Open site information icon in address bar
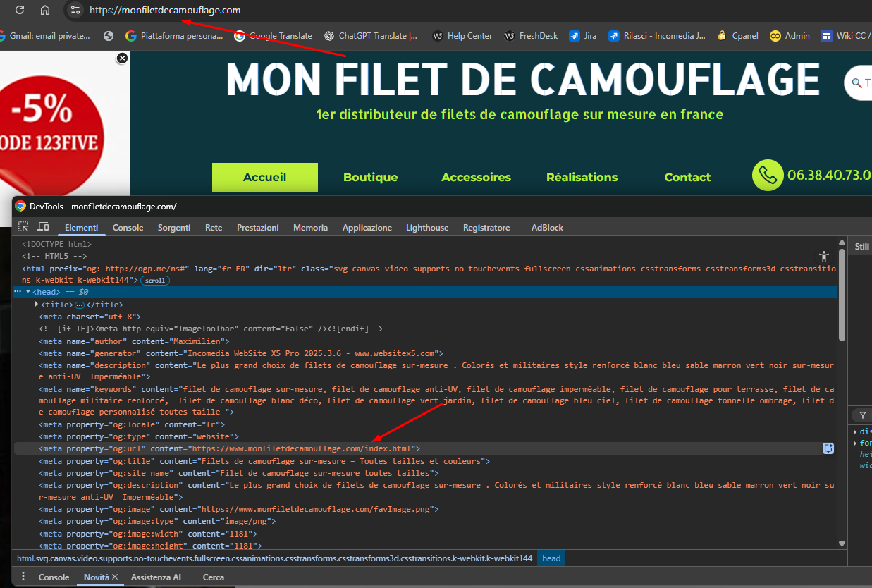Screen dimensions: 872x588 75,10
